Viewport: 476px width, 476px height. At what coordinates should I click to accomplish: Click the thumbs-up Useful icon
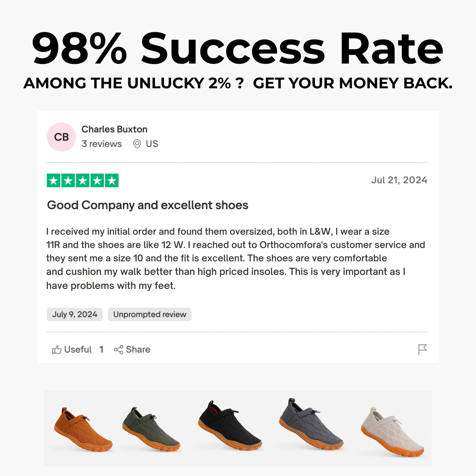(57, 349)
